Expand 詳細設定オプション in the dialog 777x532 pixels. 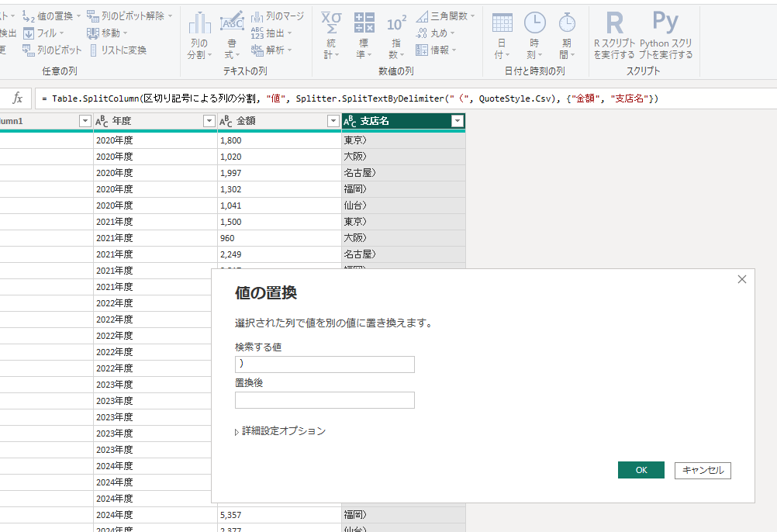tap(280, 431)
